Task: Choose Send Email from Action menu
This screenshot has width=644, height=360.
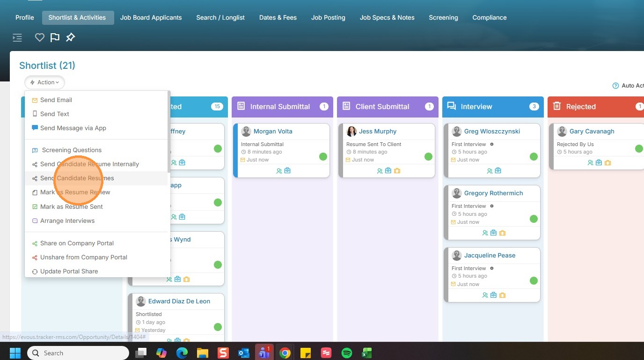Action: point(56,100)
